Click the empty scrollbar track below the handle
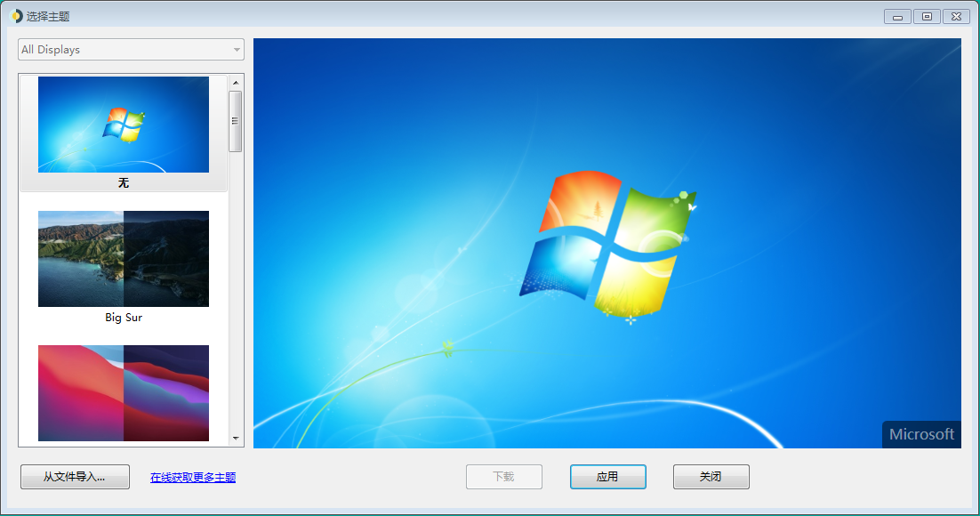Viewport: 980px width, 516px height. coord(236,294)
